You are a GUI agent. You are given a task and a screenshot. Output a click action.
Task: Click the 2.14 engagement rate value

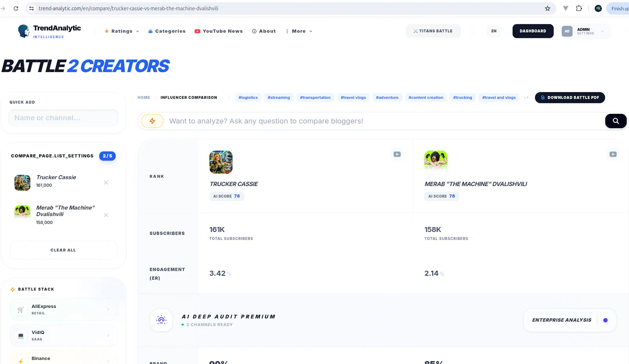[x=431, y=273]
